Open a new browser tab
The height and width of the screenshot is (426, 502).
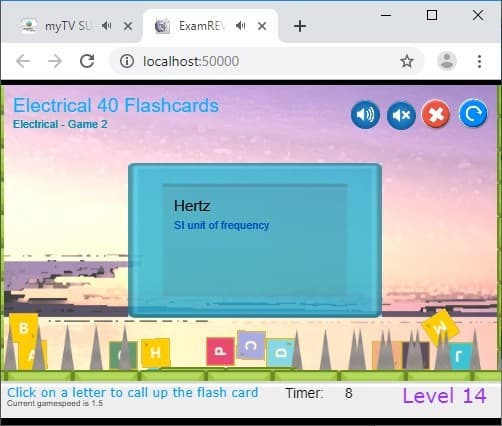click(x=300, y=26)
